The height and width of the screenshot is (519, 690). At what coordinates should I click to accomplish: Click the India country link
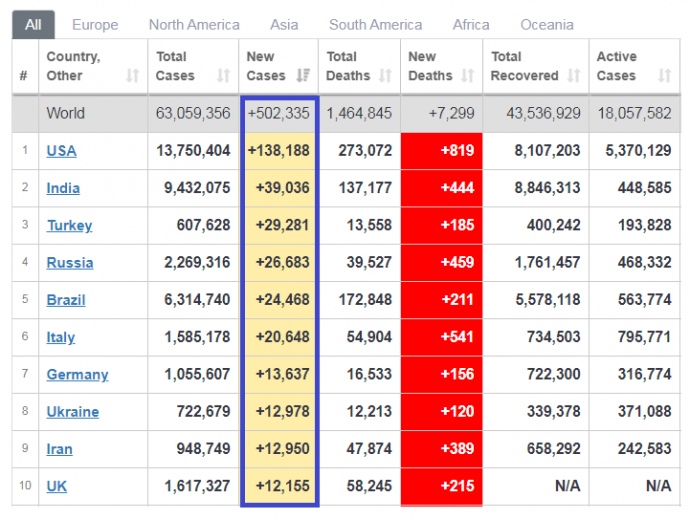[x=63, y=188]
